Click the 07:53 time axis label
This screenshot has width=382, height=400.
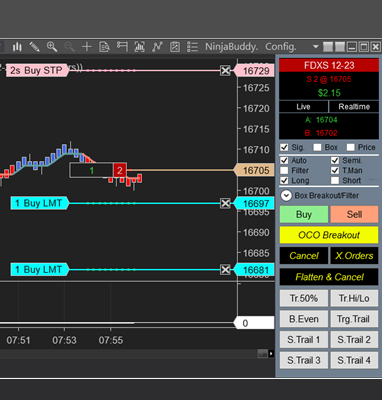pyautogui.click(x=64, y=340)
